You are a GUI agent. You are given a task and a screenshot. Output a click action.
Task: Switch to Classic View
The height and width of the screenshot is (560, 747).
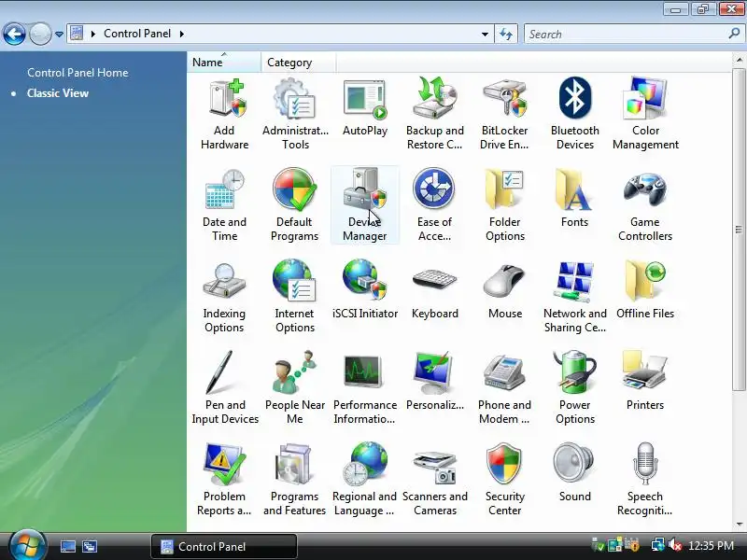coord(58,93)
